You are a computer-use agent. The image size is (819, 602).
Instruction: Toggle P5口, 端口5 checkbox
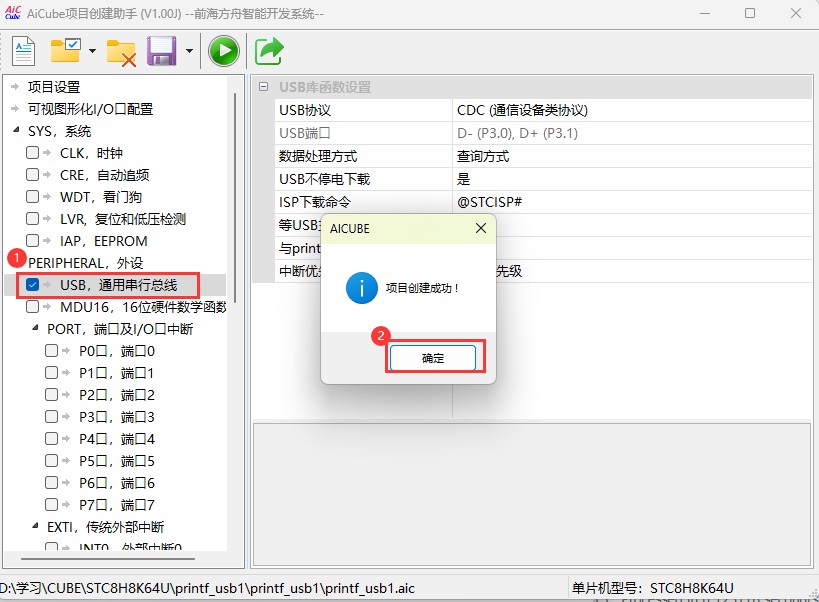(x=51, y=461)
